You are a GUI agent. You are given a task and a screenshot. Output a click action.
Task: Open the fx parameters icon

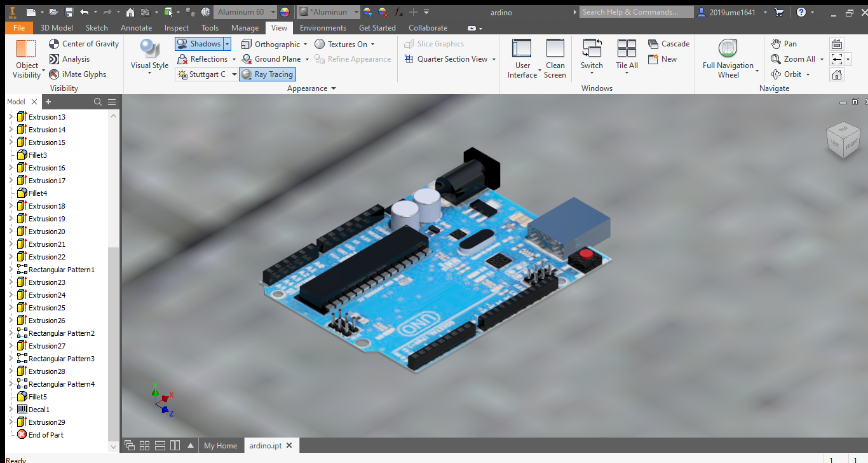click(398, 12)
